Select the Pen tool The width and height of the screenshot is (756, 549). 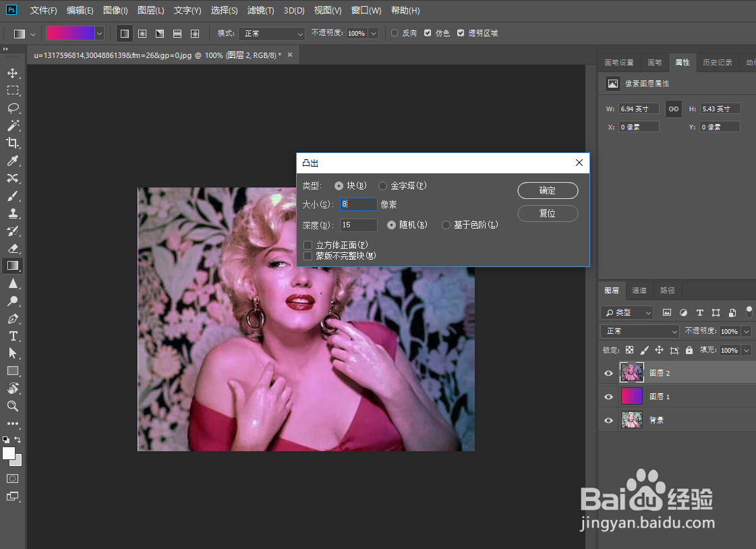[13, 318]
